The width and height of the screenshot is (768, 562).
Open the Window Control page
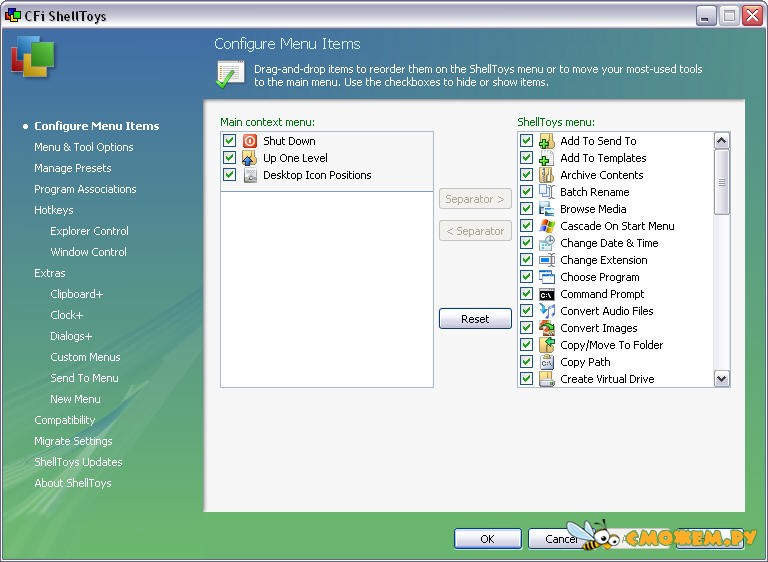point(88,252)
